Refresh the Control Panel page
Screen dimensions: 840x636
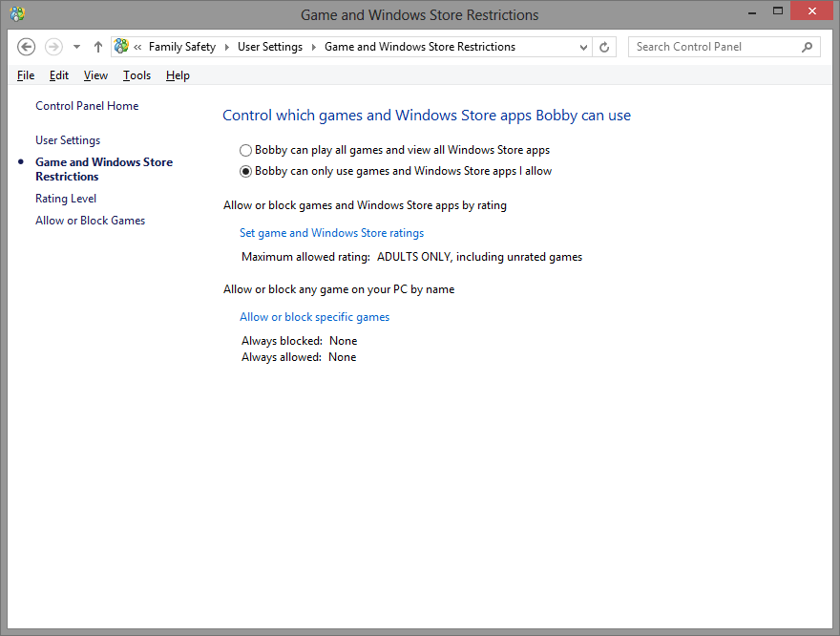click(604, 47)
